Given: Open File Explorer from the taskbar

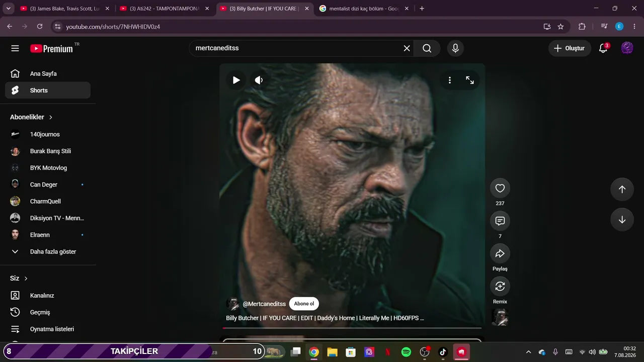Looking at the screenshot, I should (x=332, y=352).
